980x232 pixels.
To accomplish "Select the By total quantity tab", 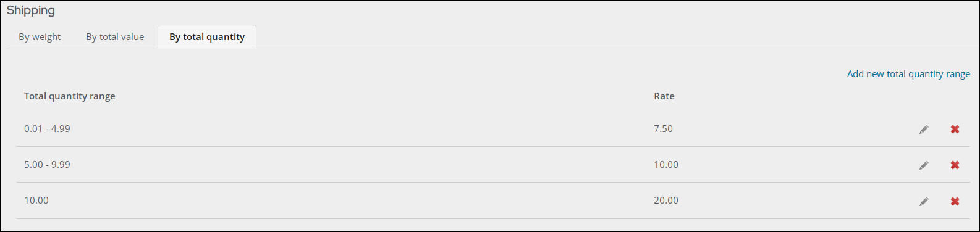I will (x=207, y=37).
